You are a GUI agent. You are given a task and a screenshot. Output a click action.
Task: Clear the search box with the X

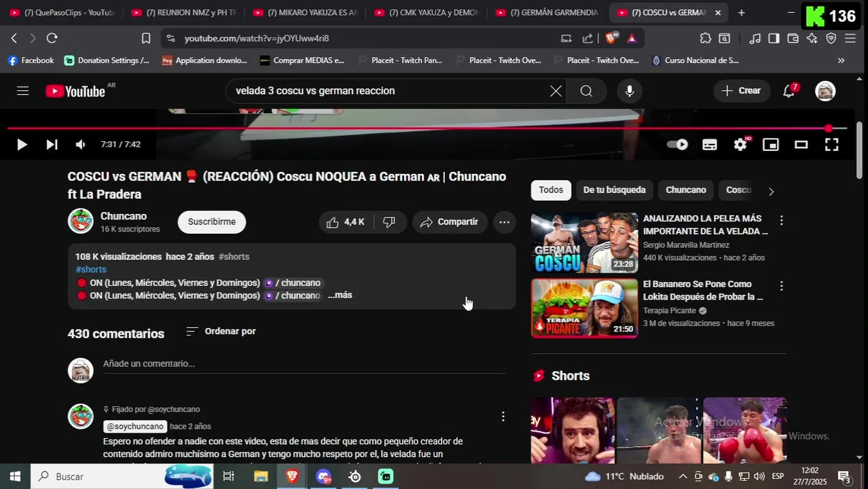pyautogui.click(x=556, y=91)
